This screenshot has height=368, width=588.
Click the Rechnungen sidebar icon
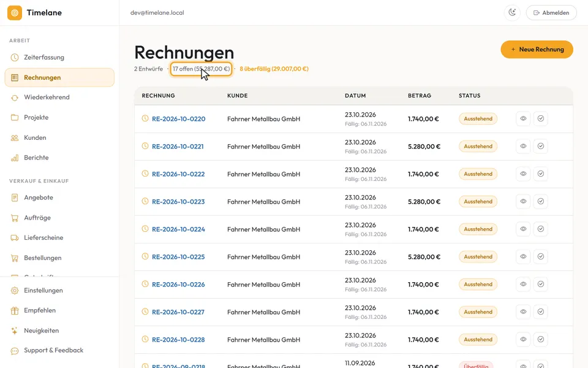[15, 78]
